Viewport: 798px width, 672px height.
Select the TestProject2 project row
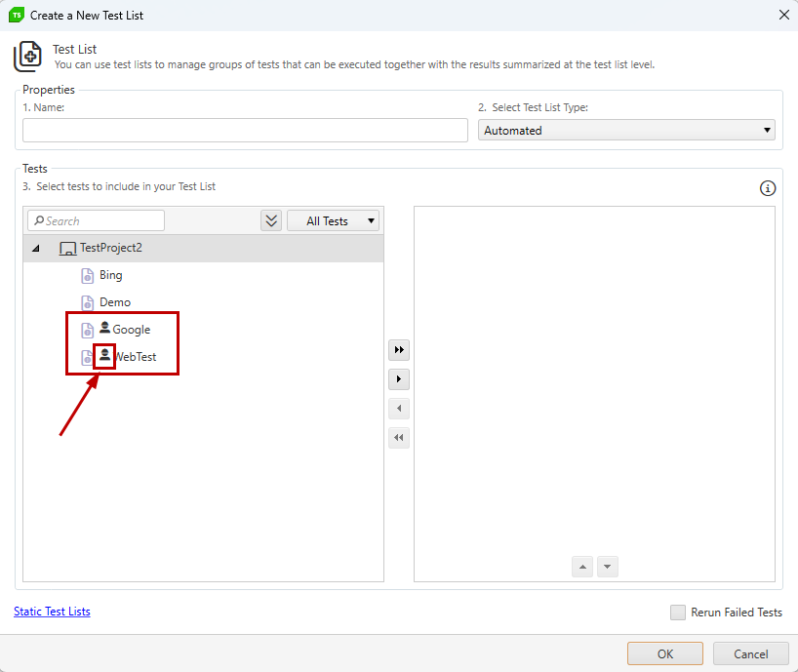203,249
